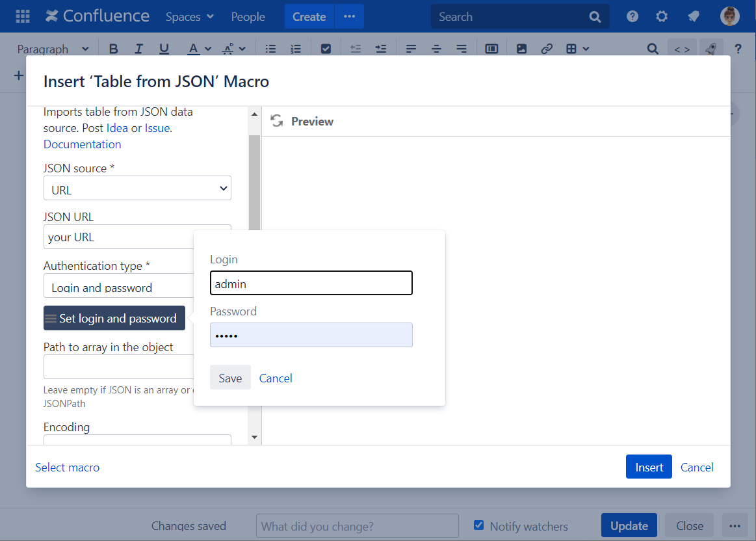
Task: Click the Confluence logo
Action: click(98, 16)
